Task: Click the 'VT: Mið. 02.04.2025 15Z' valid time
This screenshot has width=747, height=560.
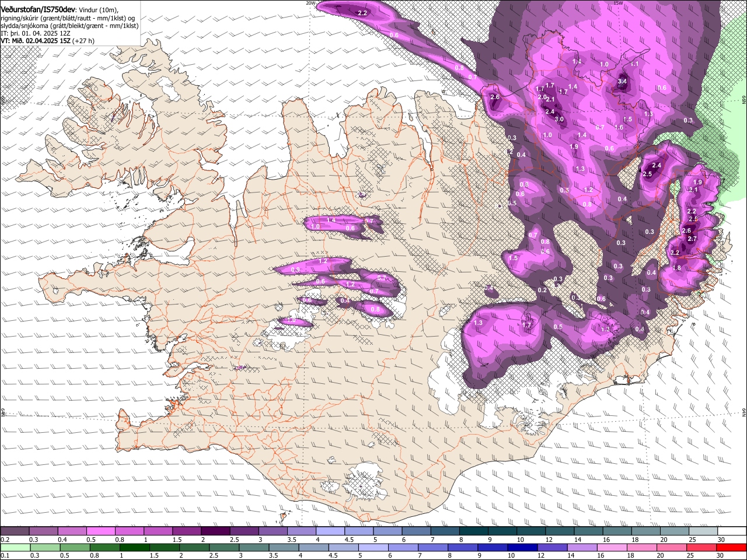Action: (36, 41)
